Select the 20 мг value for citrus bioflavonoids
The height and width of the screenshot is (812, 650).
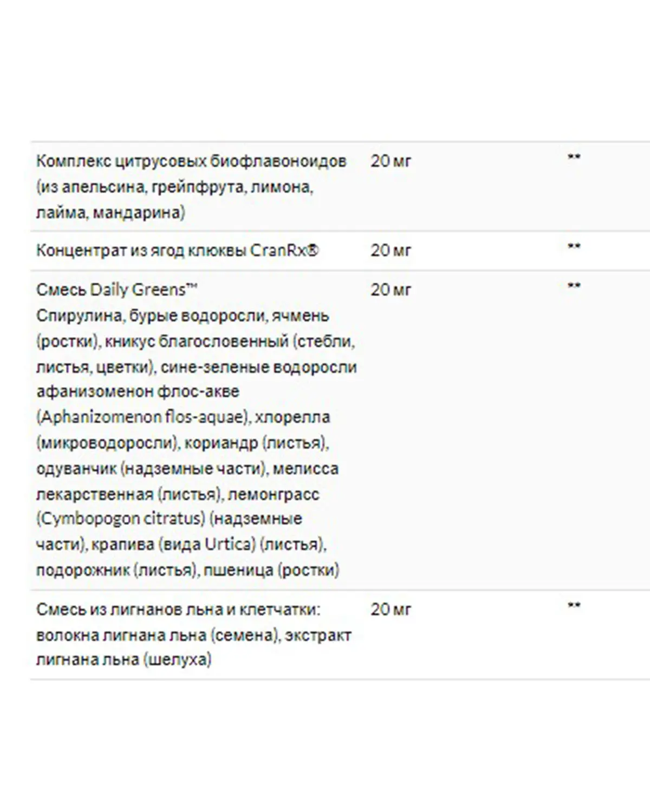[x=391, y=161]
